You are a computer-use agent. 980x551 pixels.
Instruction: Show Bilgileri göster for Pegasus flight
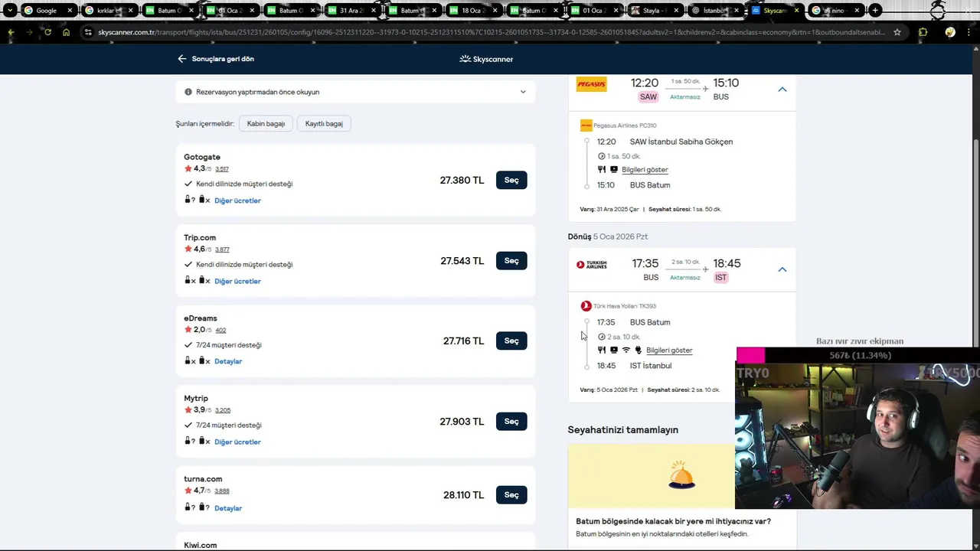[x=645, y=170]
